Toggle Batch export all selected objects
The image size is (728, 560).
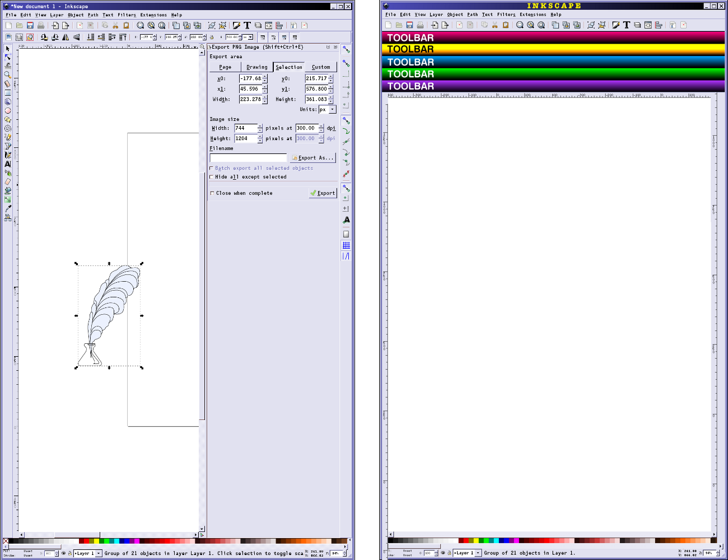tap(212, 168)
